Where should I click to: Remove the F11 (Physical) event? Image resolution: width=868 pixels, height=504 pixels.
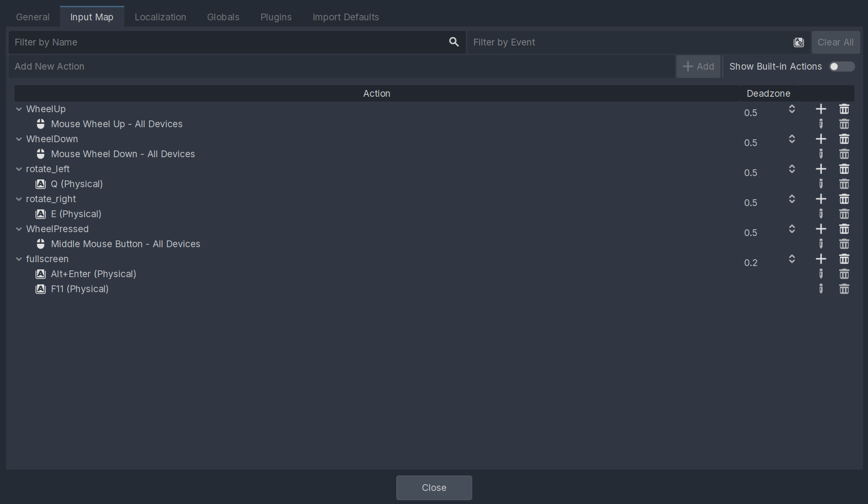coord(844,289)
